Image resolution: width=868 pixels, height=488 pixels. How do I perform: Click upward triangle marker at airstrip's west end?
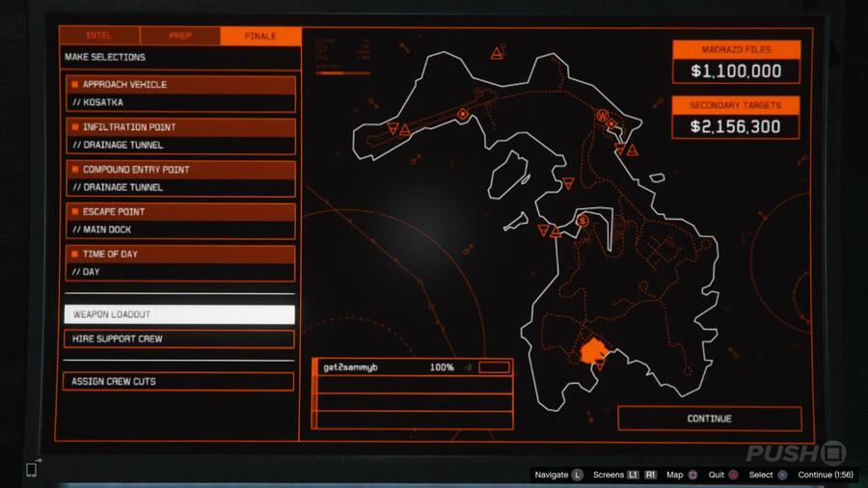[x=405, y=131]
